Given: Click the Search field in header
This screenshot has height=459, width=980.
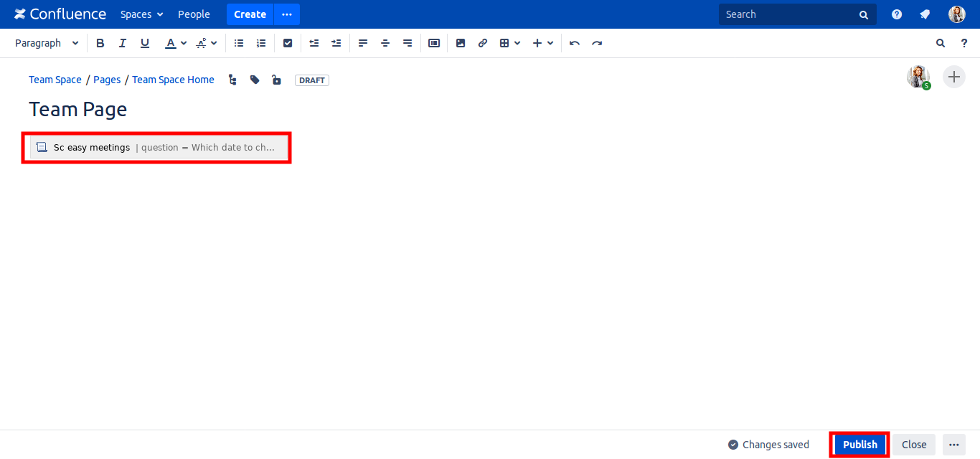Looking at the screenshot, I should click(789, 14).
